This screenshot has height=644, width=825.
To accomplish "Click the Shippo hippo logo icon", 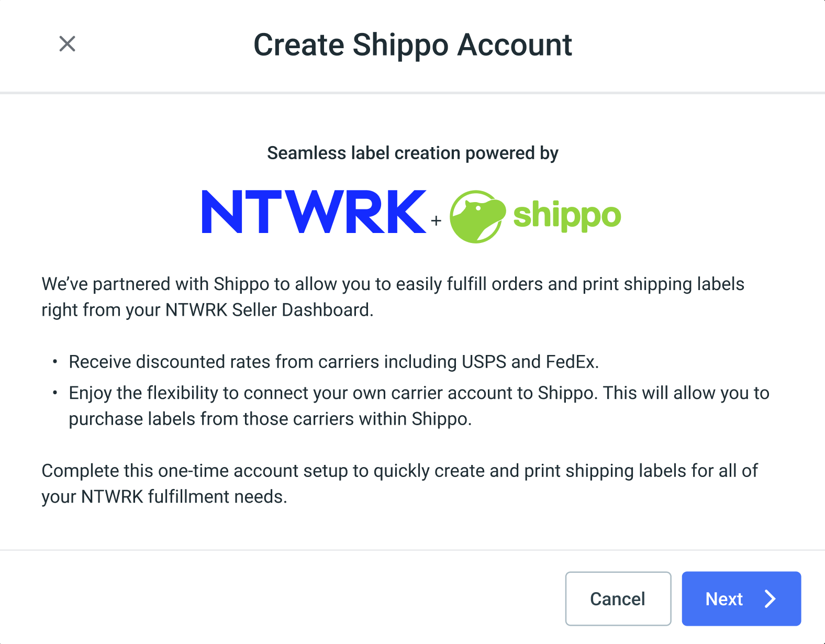I will 477,215.
